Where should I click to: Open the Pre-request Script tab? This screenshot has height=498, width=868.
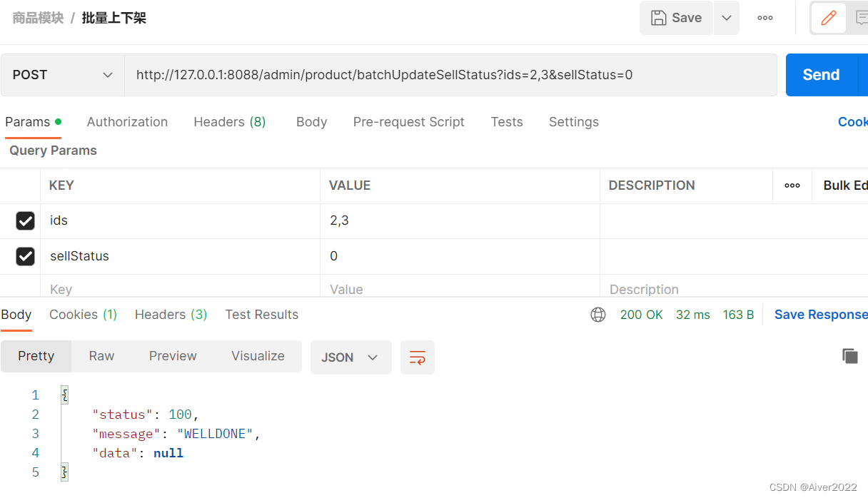point(408,122)
